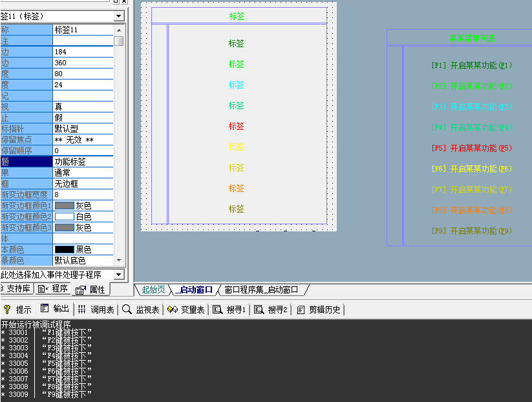Expand the event handler subroutine dropdown
Screen dimensions: 532x402
click(118, 275)
